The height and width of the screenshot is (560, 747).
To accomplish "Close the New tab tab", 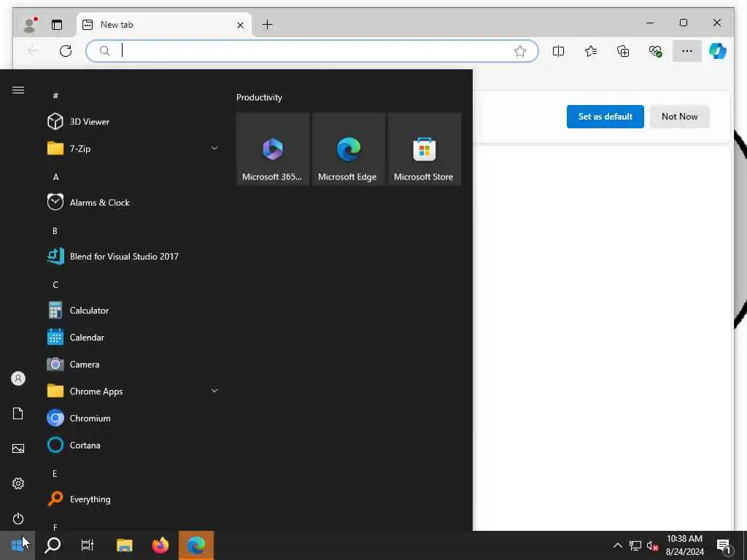I will 240,25.
